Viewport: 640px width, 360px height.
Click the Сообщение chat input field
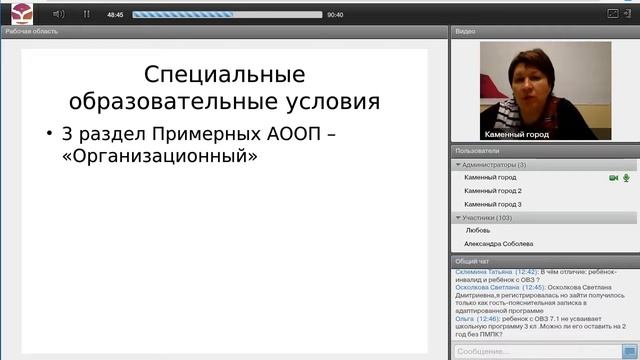pos(537,351)
